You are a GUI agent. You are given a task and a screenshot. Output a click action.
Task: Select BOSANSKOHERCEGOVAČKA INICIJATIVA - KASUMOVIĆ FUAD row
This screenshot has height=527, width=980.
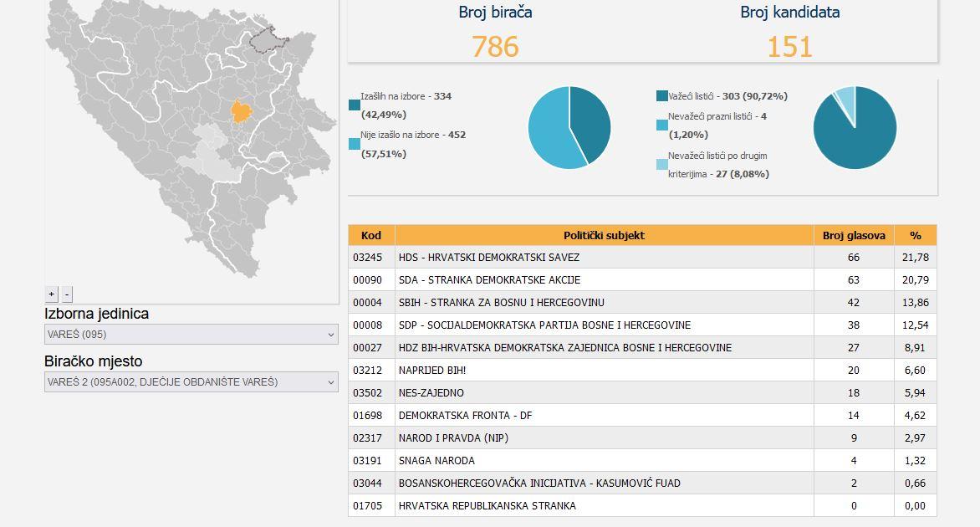(x=642, y=484)
